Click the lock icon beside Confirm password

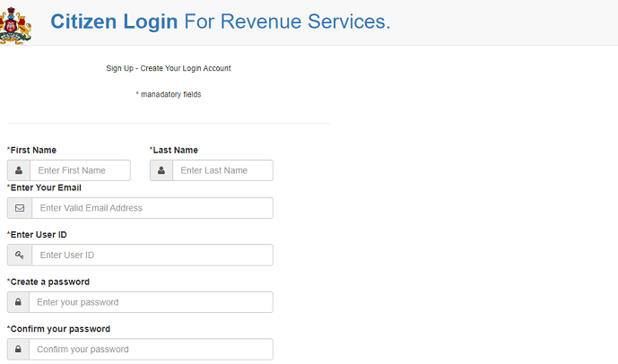tap(18, 349)
